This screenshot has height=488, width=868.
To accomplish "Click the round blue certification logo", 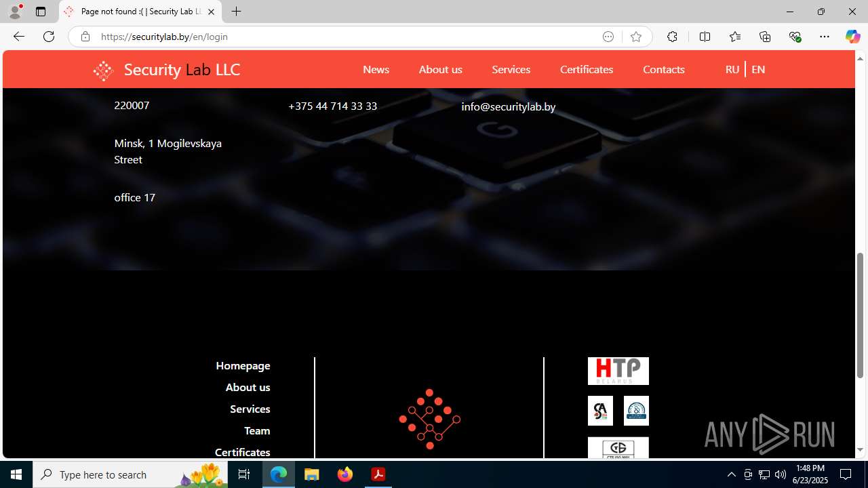I will [x=636, y=411].
